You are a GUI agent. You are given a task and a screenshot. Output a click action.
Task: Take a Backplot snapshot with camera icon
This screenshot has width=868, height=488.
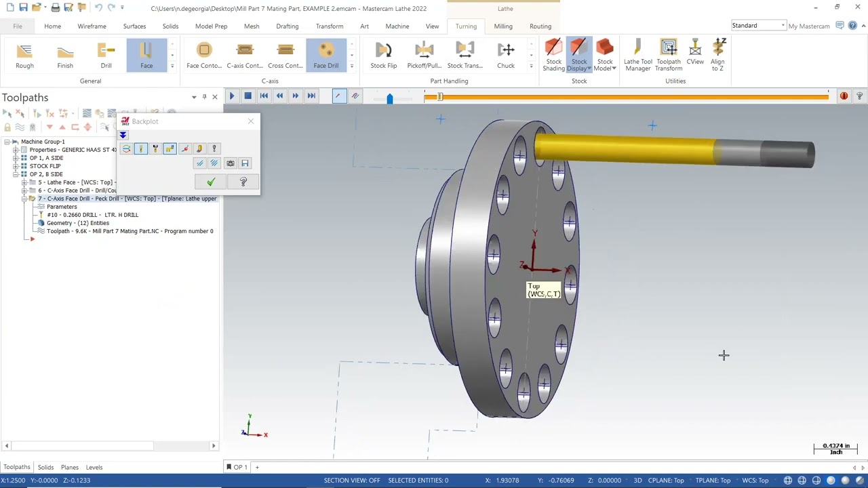tap(230, 163)
